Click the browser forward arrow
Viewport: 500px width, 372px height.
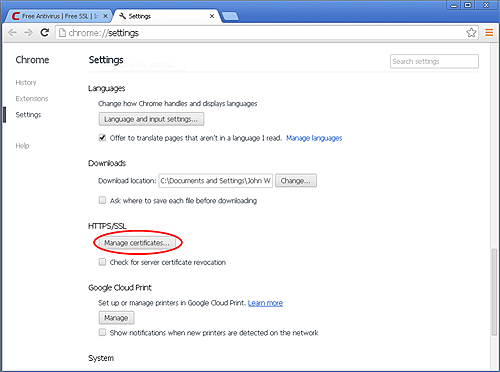(x=29, y=33)
